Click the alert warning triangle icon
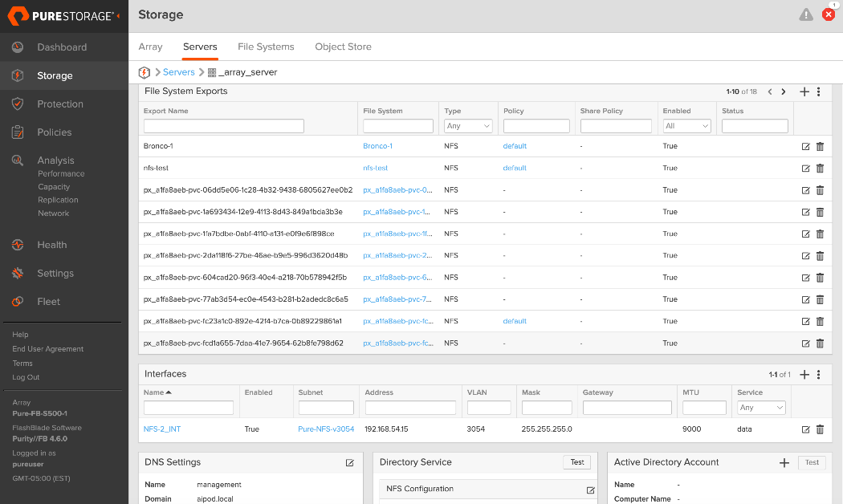 [x=805, y=14]
